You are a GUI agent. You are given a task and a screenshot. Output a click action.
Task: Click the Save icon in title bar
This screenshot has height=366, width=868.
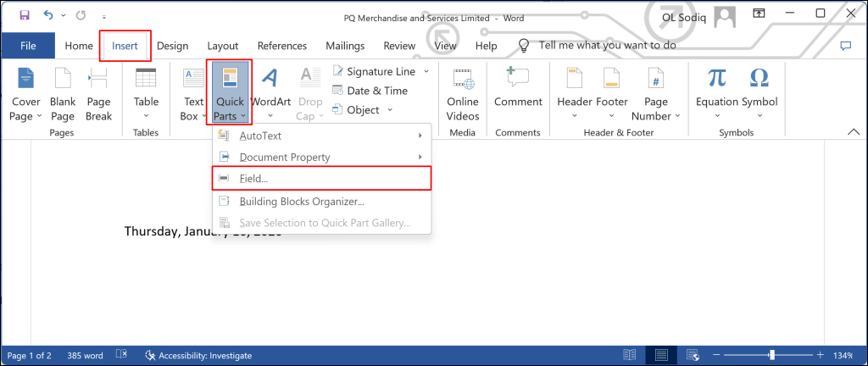[x=24, y=14]
